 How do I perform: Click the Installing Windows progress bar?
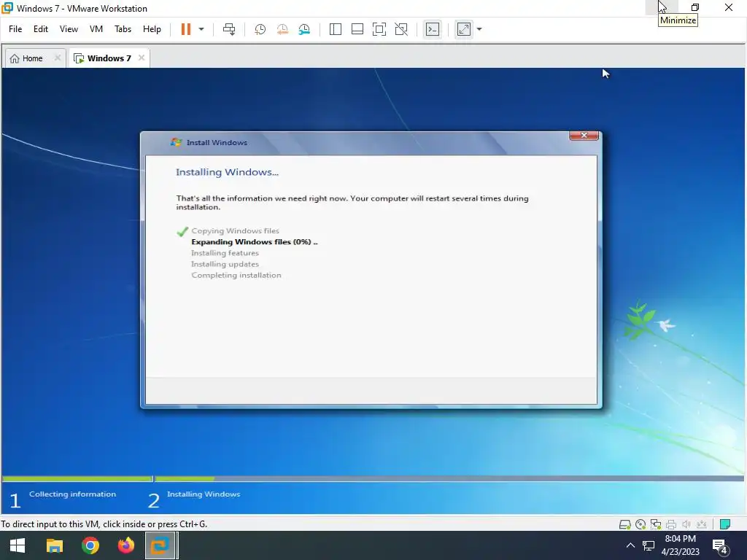[449, 478]
